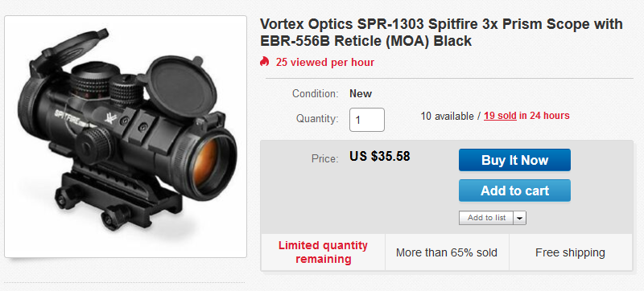Open the 19 sold link
Screen dimensions: 644x291
tap(500, 116)
